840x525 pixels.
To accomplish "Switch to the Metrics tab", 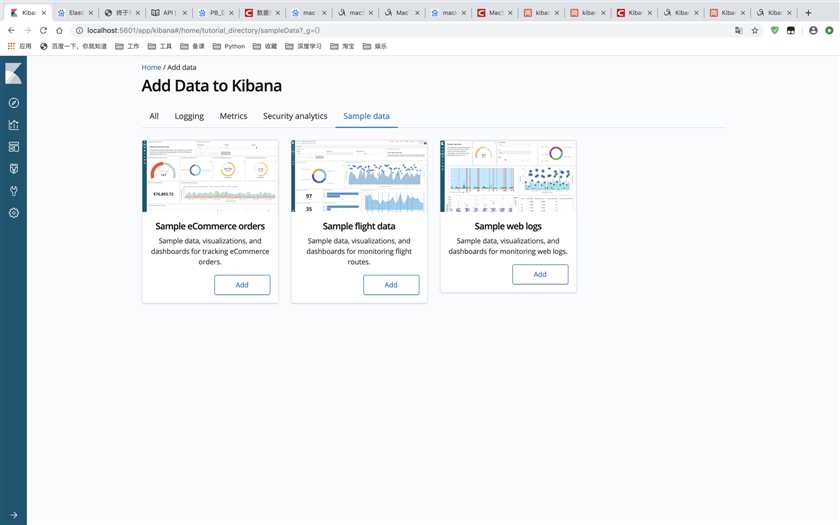I will (234, 116).
